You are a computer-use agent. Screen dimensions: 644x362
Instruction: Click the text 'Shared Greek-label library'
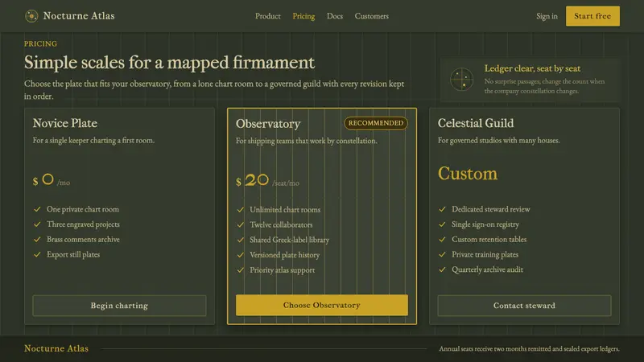(x=290, y=240)
